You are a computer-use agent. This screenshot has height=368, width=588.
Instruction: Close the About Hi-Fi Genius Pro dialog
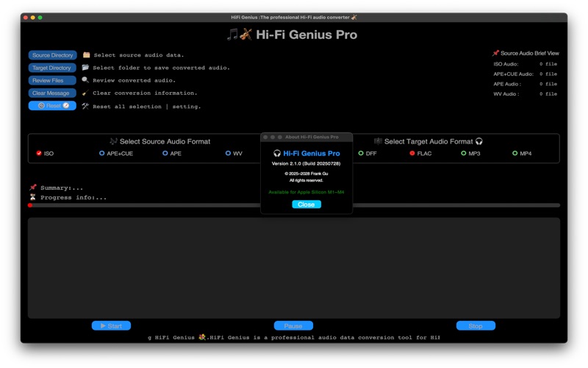(306, 205)
